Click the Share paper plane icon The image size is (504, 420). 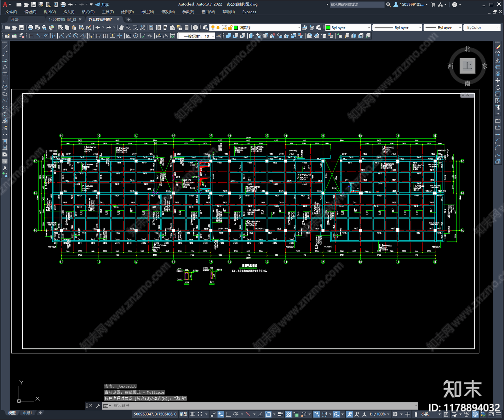click(98, 4)
